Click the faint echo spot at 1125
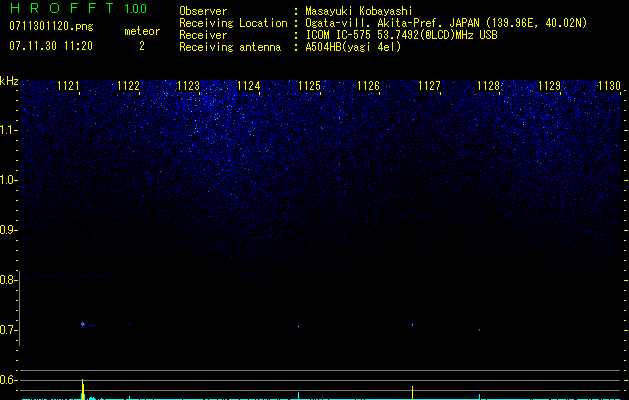Viewport: 629px width, 400px height. (298, 326)
